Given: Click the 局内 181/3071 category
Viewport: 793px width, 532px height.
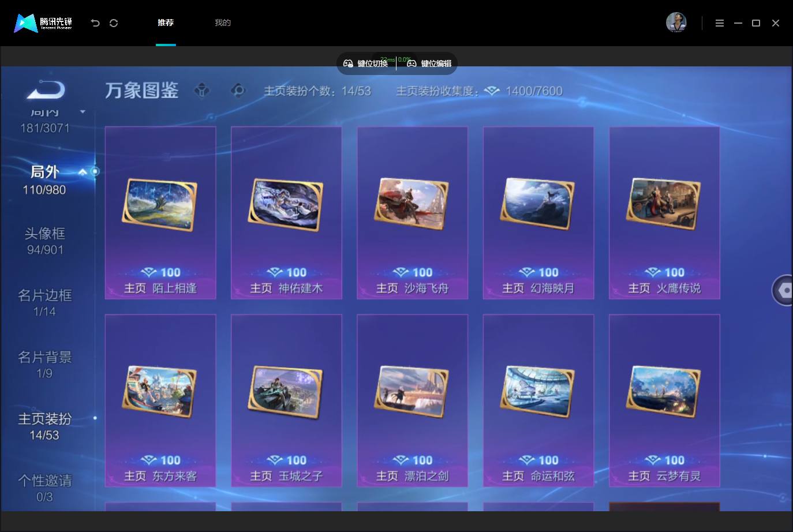Looking at the screenshot, I should 44,120.
